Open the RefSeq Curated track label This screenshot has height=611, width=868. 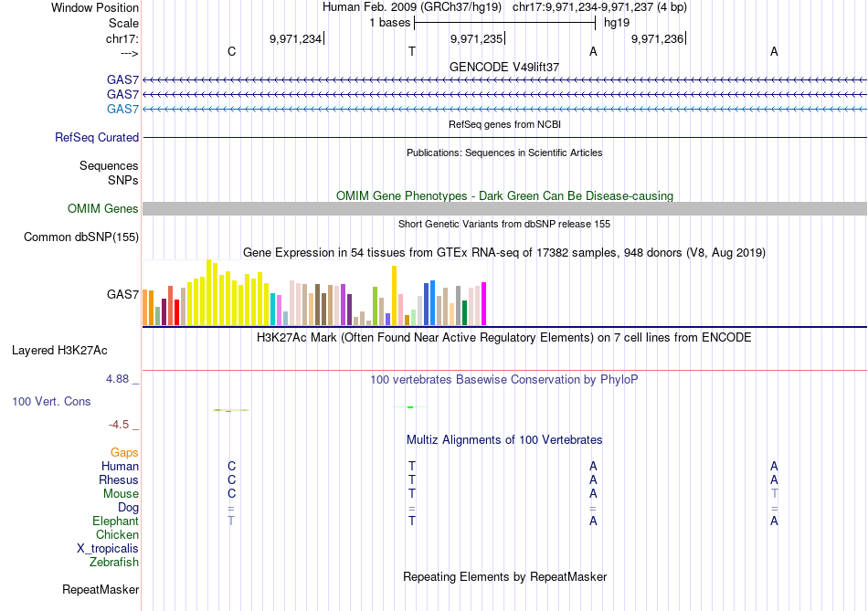click(97, 137)
